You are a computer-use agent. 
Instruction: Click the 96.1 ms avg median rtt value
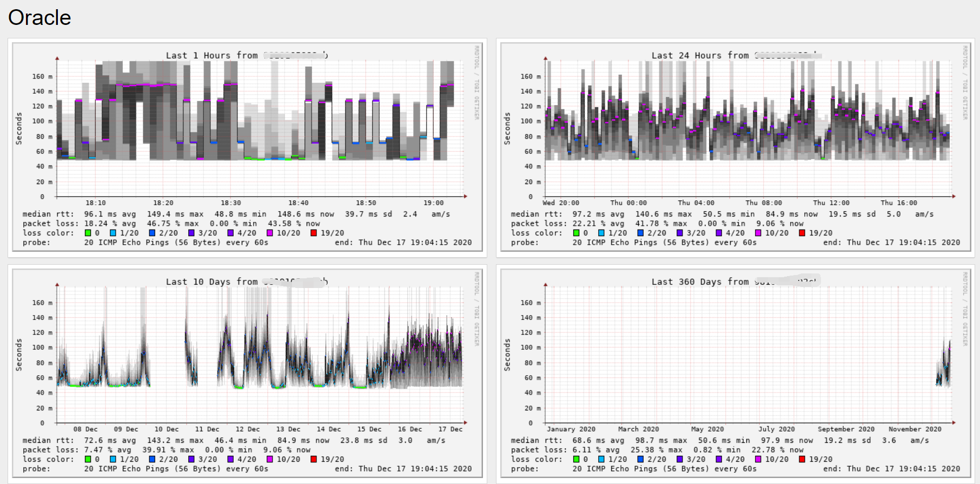tap(110, 214)
